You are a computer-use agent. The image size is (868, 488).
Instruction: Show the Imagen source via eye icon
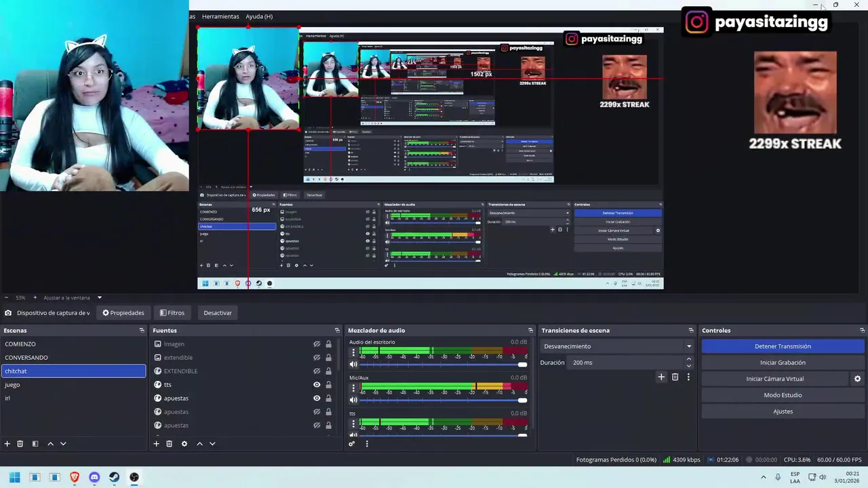click(x=317, y=344)
